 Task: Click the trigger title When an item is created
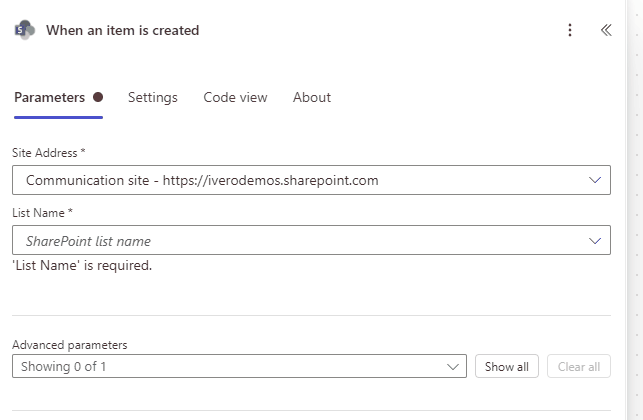(x=123, y=30)
